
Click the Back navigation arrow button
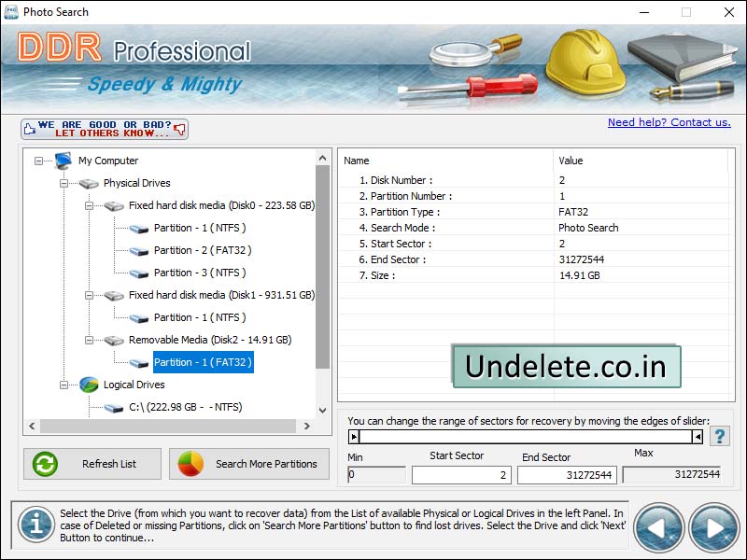pyautogui.click(x=657, y=527)
